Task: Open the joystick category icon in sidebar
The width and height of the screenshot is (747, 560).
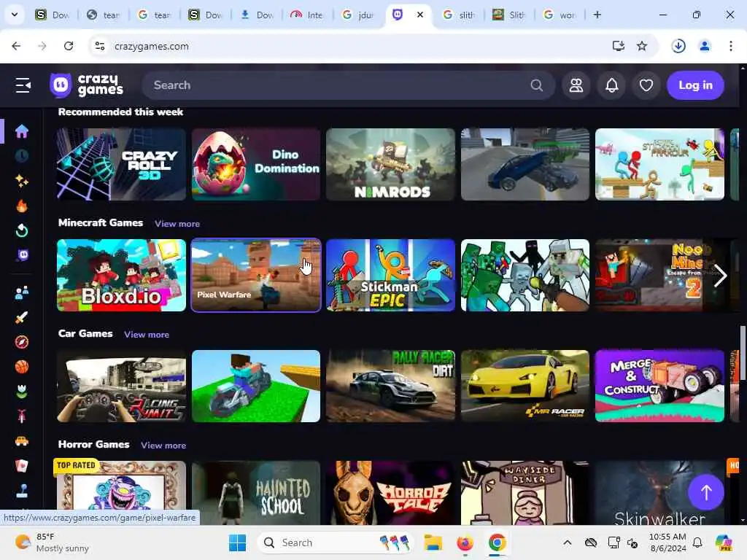Action: [21, 491]
